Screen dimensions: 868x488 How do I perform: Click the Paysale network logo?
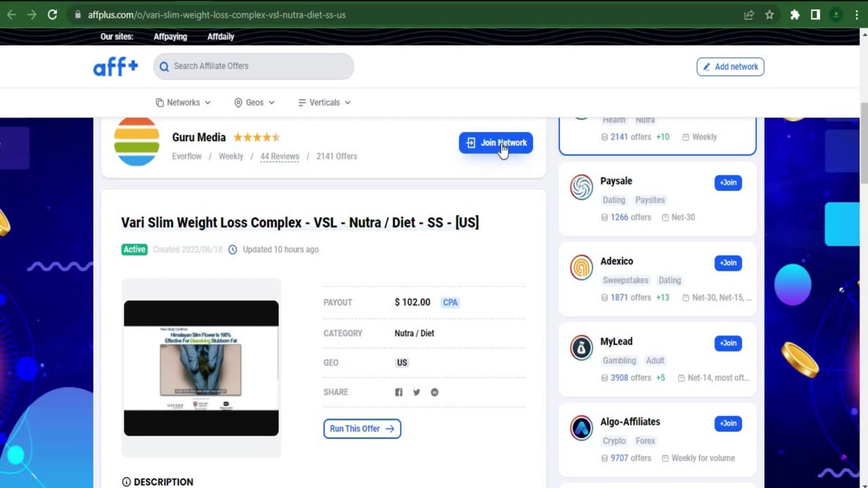[x=581, y=188]
